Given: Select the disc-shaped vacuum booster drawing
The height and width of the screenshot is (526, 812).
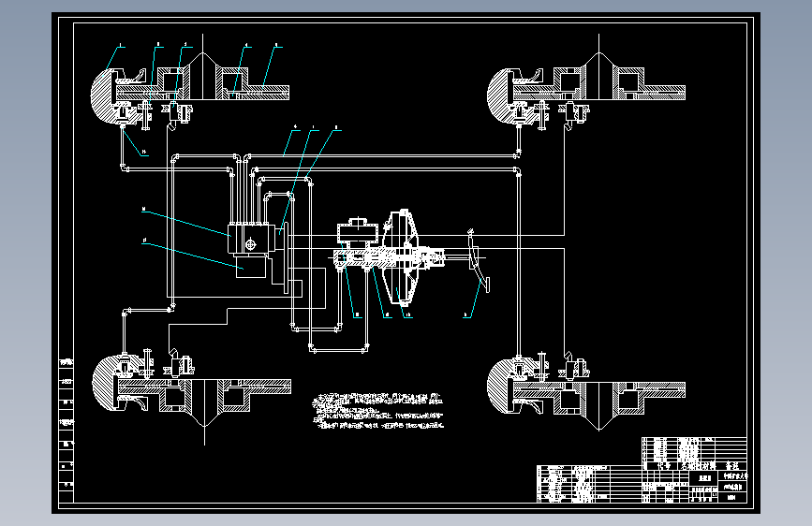Looking at the screenshot, I should pyautogui.click(x=402, y=256).
